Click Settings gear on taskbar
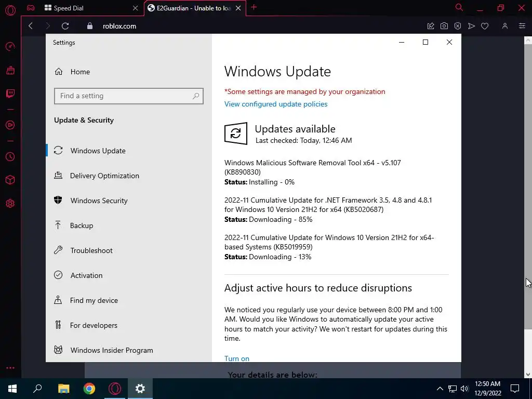The height and width of the screenshot is (399, 532). 140,389
